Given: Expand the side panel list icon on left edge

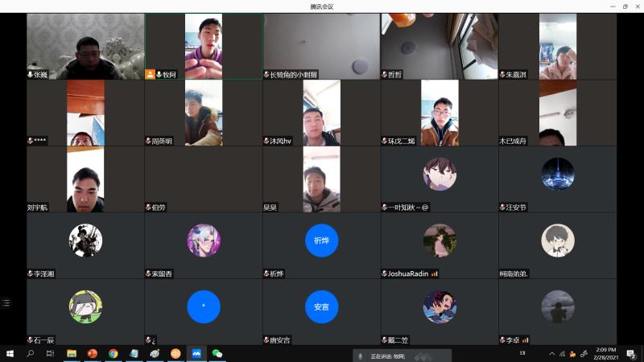Looking at the screenshot, I should pos(6,303).
